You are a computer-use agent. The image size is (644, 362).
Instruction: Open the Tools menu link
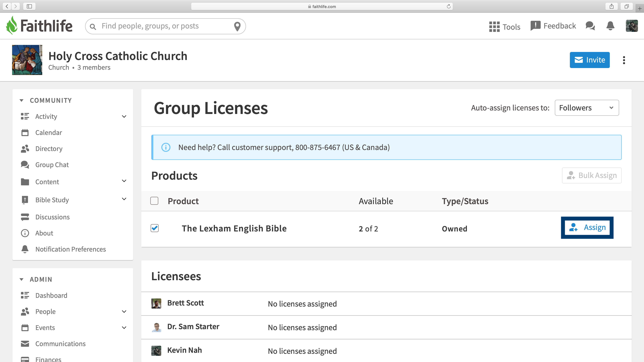pos(511,27)
